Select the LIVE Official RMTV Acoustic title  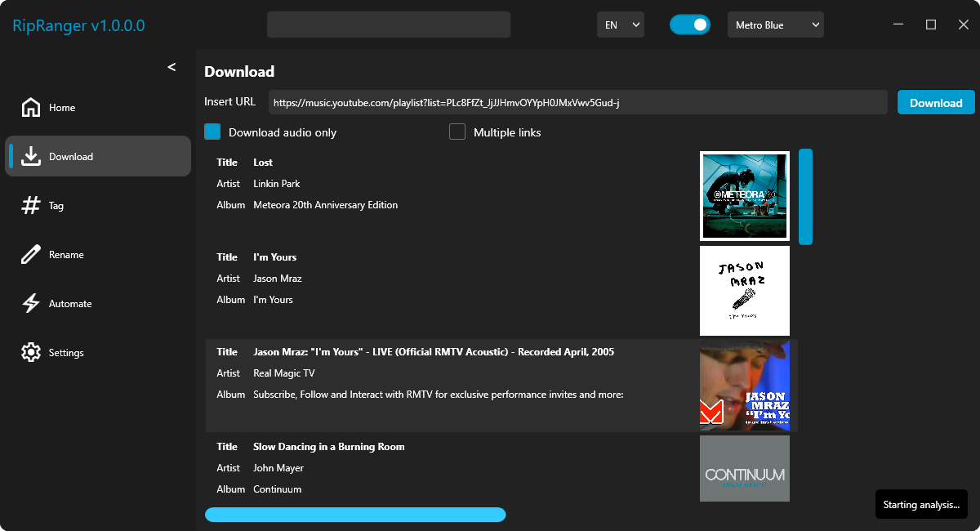(434, 352)
